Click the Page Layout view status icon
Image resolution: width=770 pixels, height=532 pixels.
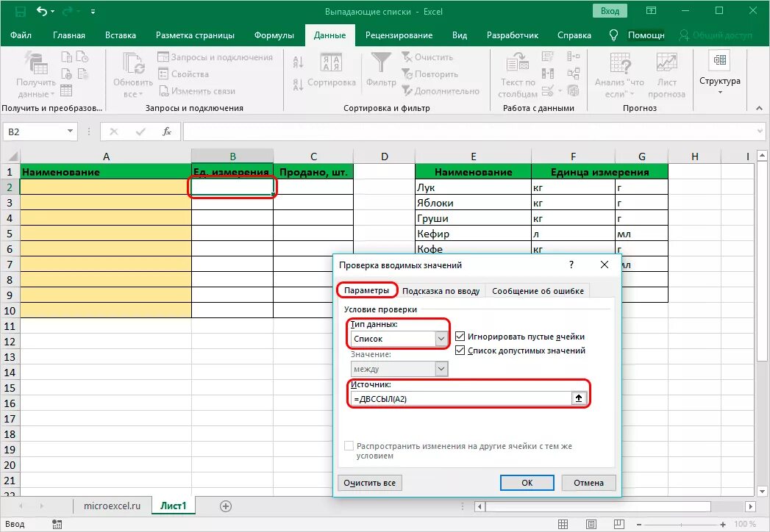click(x=591, y=524)
